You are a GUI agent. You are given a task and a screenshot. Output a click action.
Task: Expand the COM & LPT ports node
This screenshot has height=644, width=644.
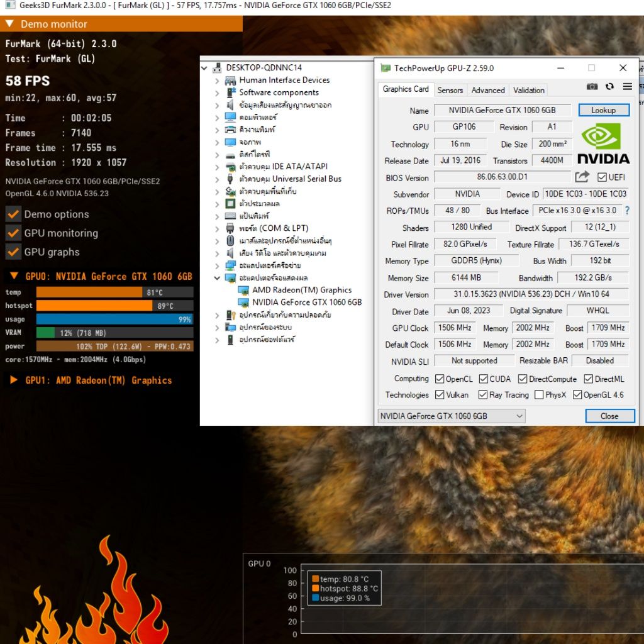(217, 228)
